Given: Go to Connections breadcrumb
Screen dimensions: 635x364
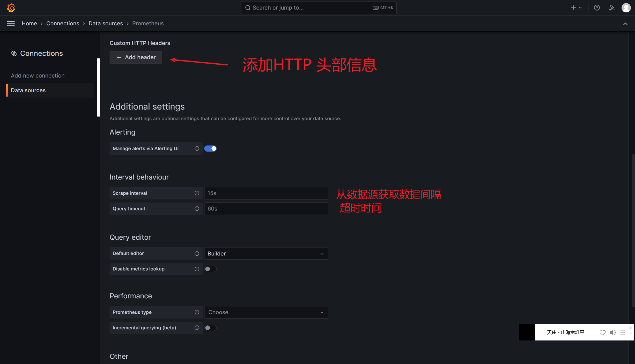Looking at the screenshot, I should 63,24.
